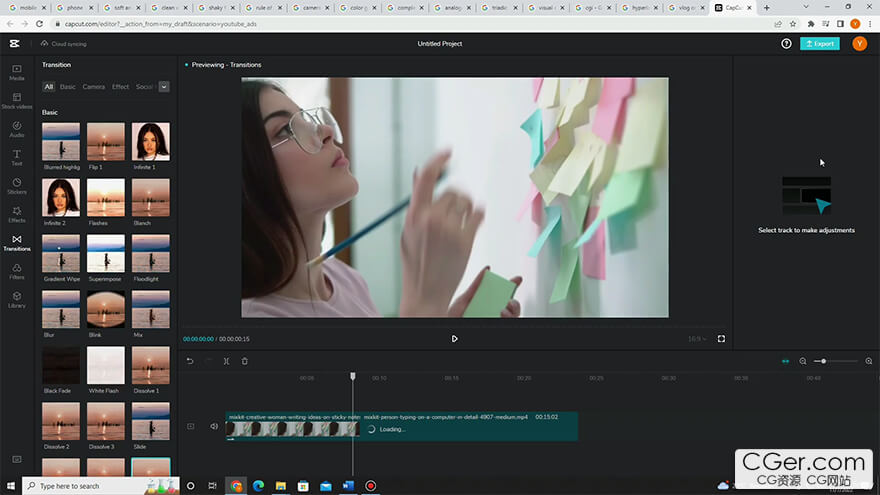
Task: Choose the Gradient Wipe transition
Action: (61, 253)
